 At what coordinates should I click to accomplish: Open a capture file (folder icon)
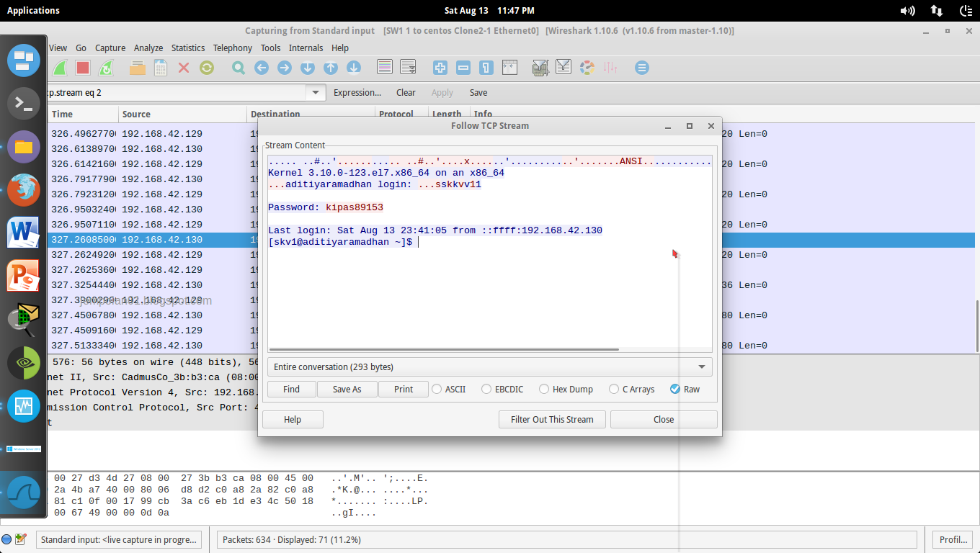coord(138,68)
